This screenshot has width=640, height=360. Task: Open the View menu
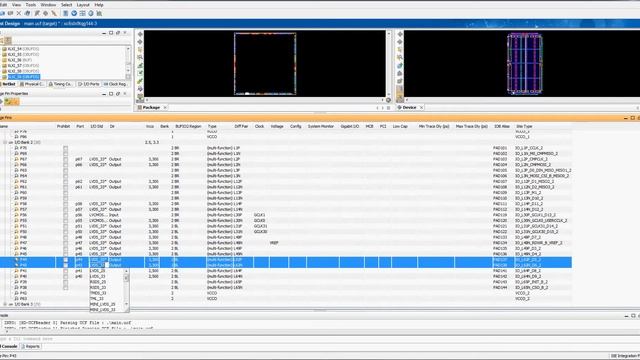click(x=16, y=5)
